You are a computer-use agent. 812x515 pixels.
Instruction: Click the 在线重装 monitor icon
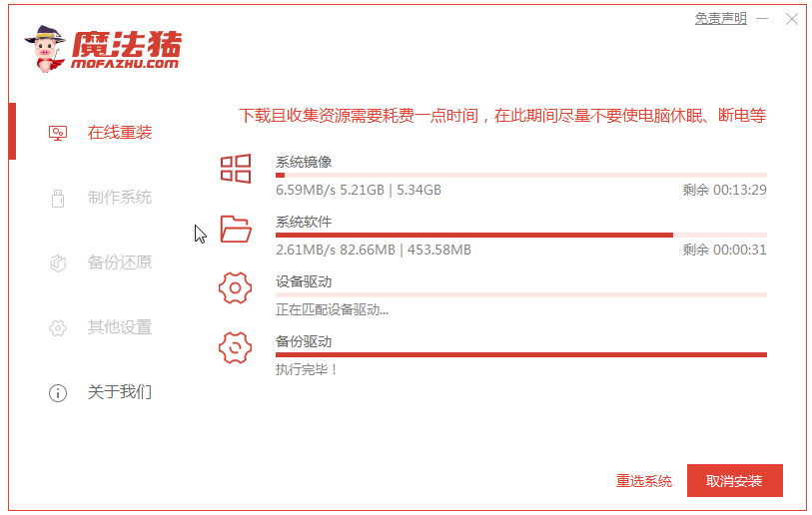click(58, 133)
